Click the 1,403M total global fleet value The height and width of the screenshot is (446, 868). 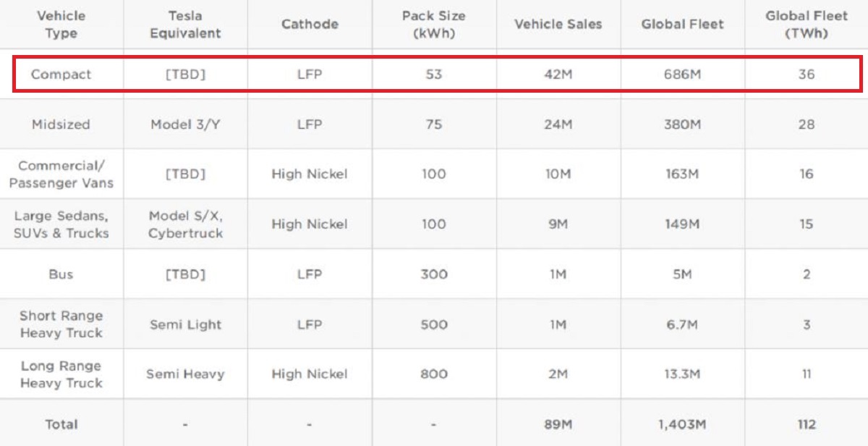[681, 424]
